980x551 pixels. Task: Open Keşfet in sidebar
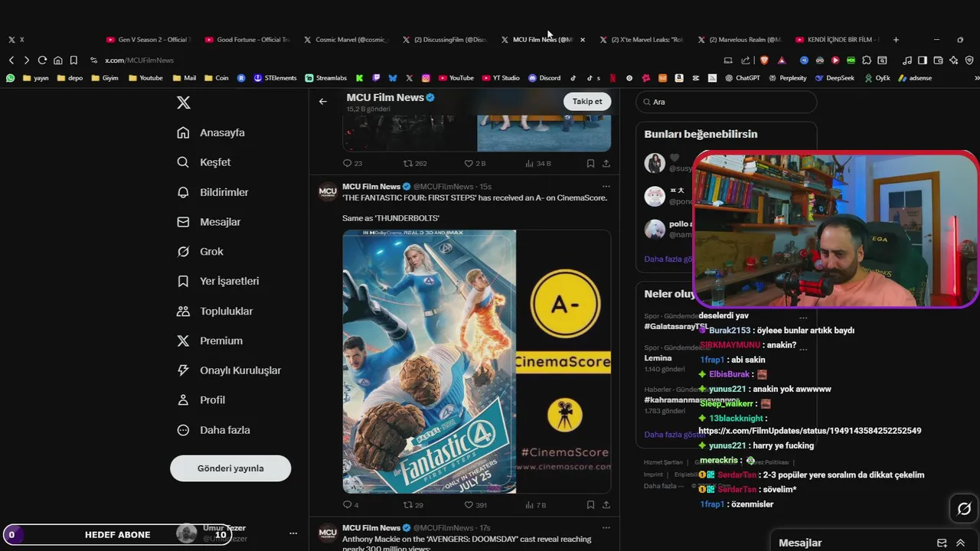click(x=204, y=162)
